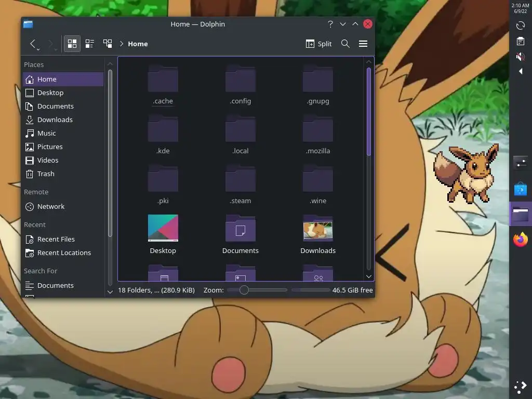Open Trash in the Places panel
The width and height of the screenshot is (532, 399).
[63, 174]
